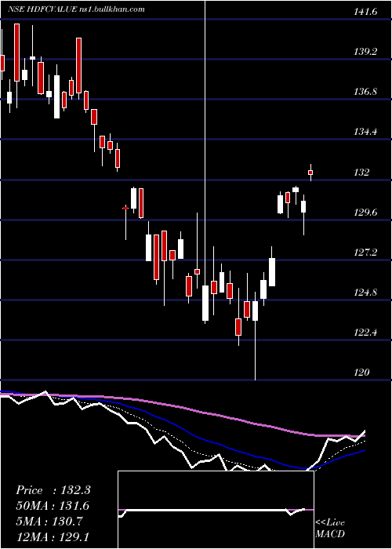Click the white candle with long wick to 120
Image resolution: width=392 pixels, height=549 pixels.
(x=255, y=311)
